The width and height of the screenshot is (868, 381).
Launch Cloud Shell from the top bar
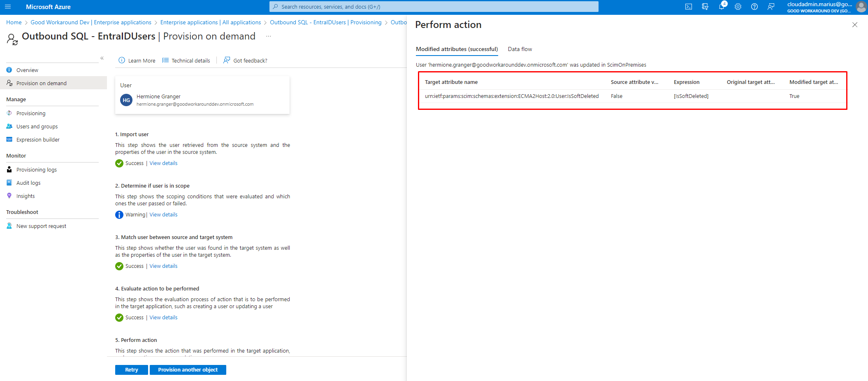pos(688,7)
